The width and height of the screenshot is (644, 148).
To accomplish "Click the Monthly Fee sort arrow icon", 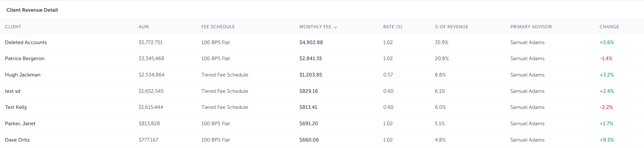I will (x=335, y=27).
